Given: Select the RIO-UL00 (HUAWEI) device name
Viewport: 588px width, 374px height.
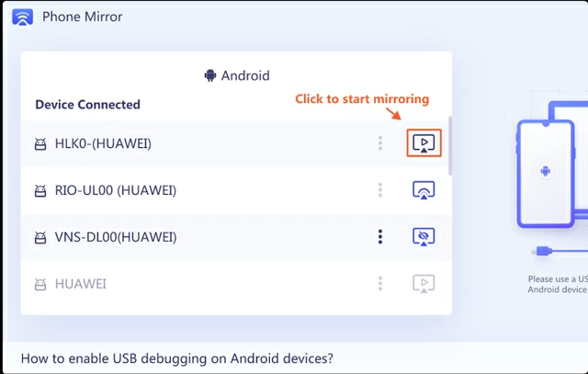Looking at the screenshot, I should (115, 190).
